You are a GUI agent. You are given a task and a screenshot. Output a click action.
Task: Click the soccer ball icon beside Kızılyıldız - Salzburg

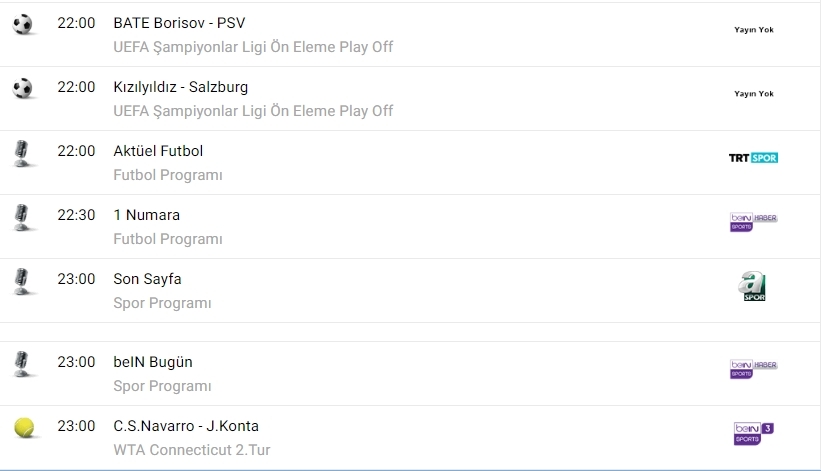pos(23,89)
